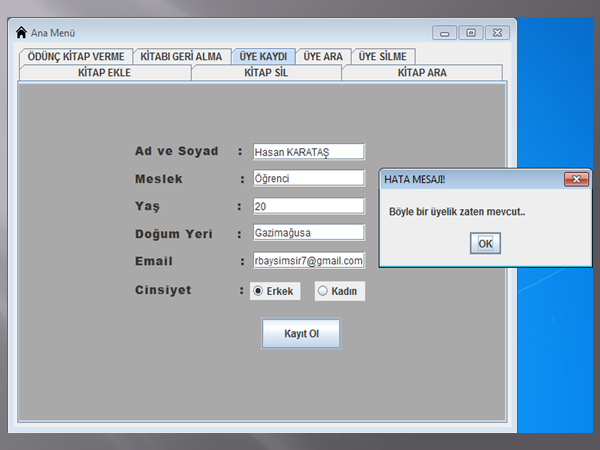Maximize the Ana Menü window
Viewport: 600px width, 450px height.
coord(471,33)
